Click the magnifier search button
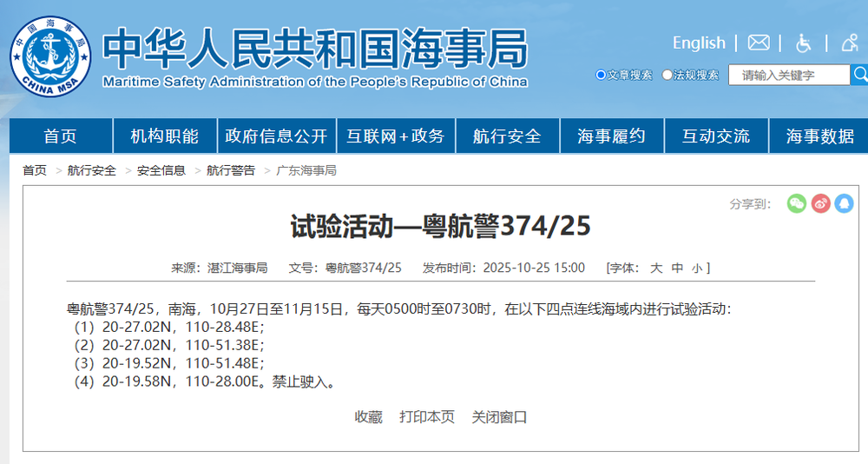This screenshot has height=464, width=868. [859, 75]
